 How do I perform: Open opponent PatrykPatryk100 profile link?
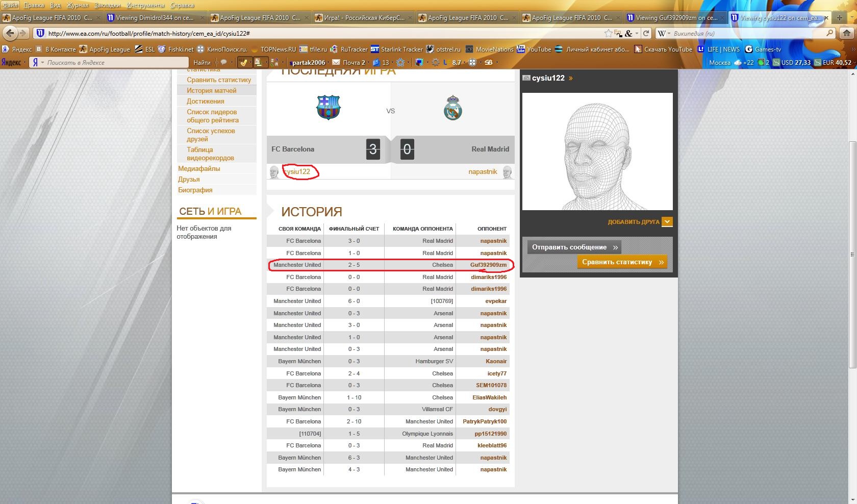(x=485, y=421)
